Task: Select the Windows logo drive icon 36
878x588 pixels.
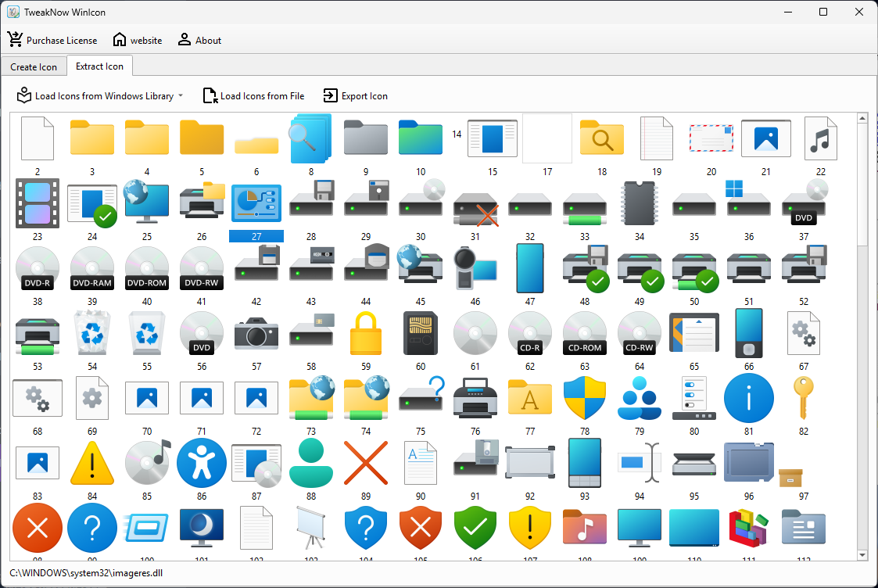Action: [x=749, y=199]
